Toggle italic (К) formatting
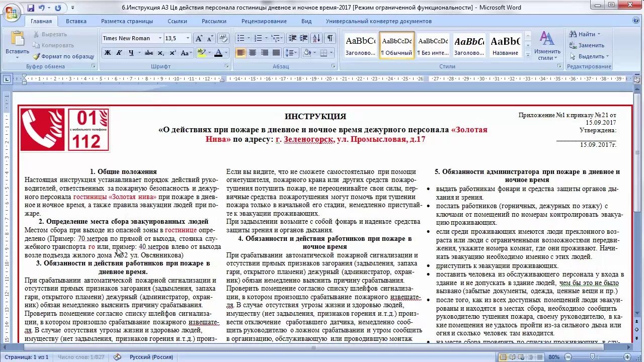 point(119,53)
